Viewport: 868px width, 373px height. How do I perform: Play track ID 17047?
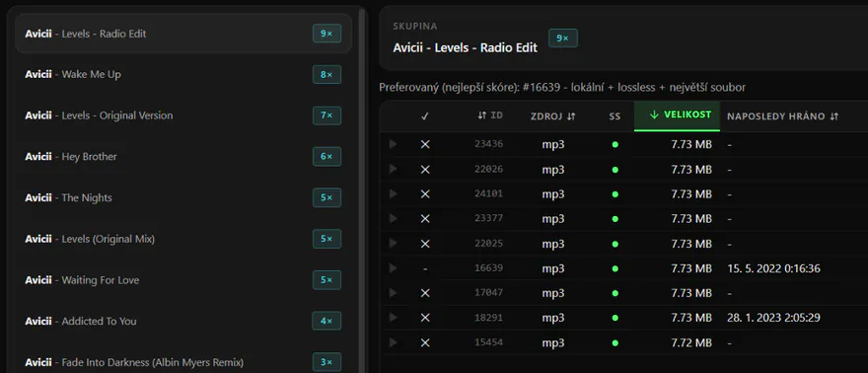[393, 293]
